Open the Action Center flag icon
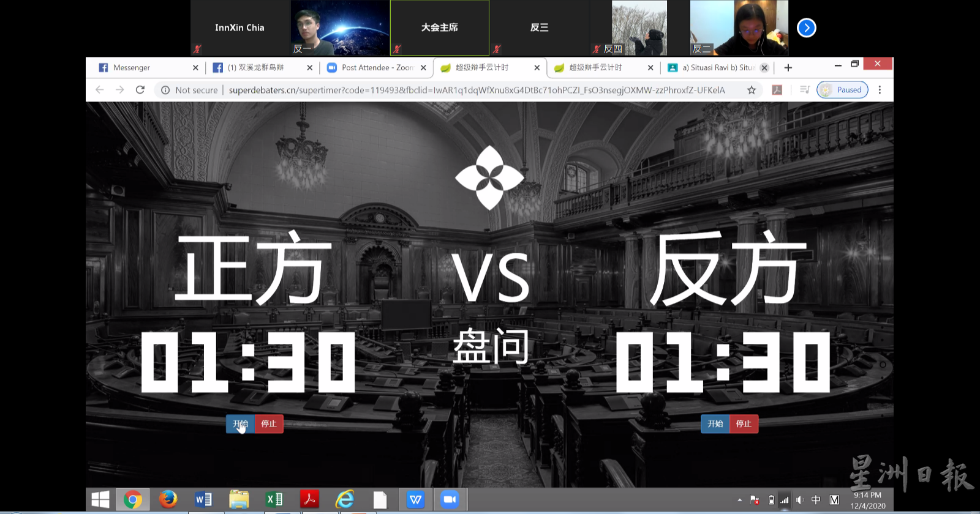 point(755,500)
